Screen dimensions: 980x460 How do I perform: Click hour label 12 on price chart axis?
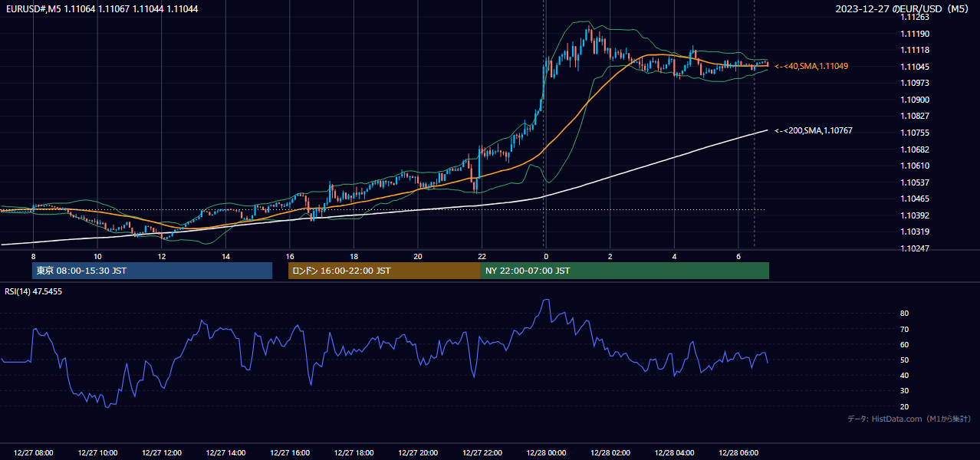click(162, 256)
